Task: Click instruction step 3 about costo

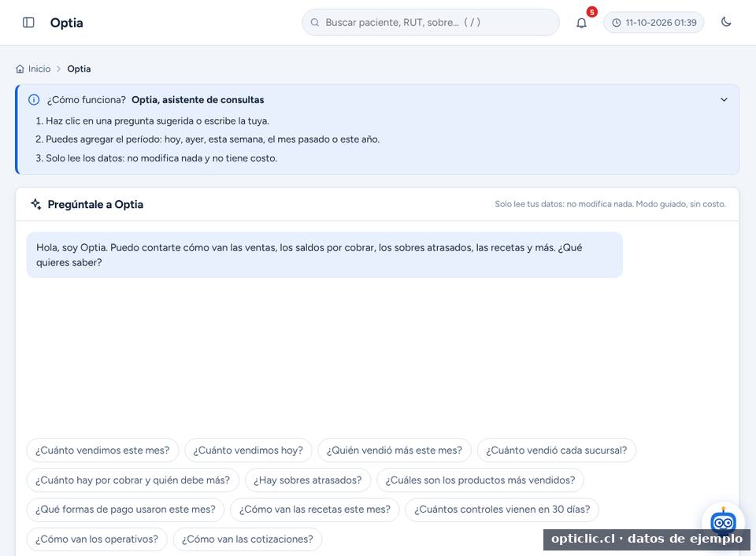Action: pyautogui.click(x=156, y=158)
